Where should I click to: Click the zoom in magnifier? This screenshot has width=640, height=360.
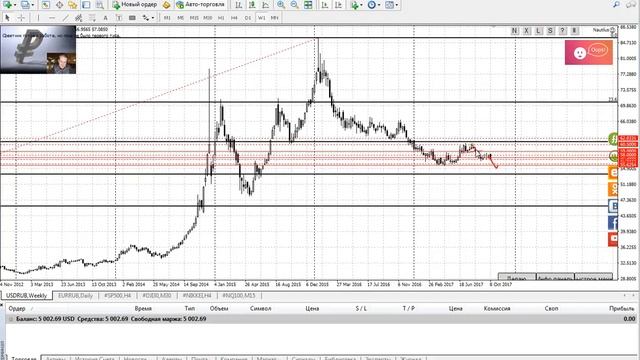(x=281, y=5)
